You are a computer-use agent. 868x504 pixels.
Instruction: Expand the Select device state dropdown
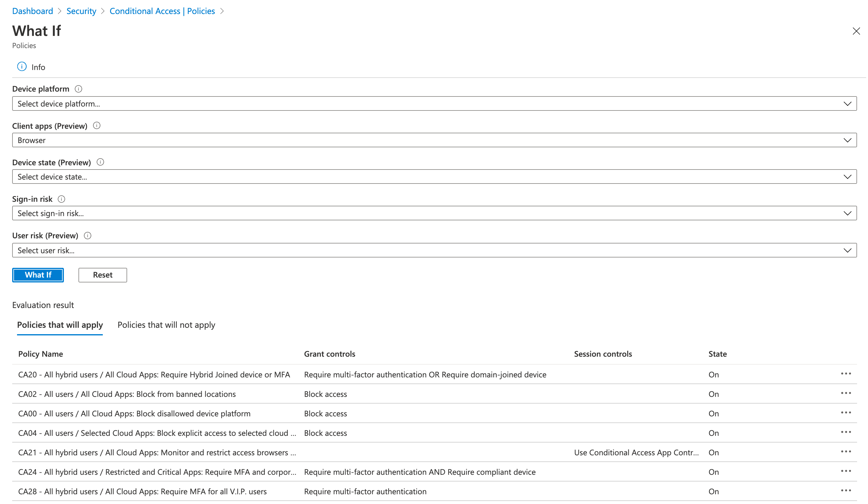[x=434, y=177]
